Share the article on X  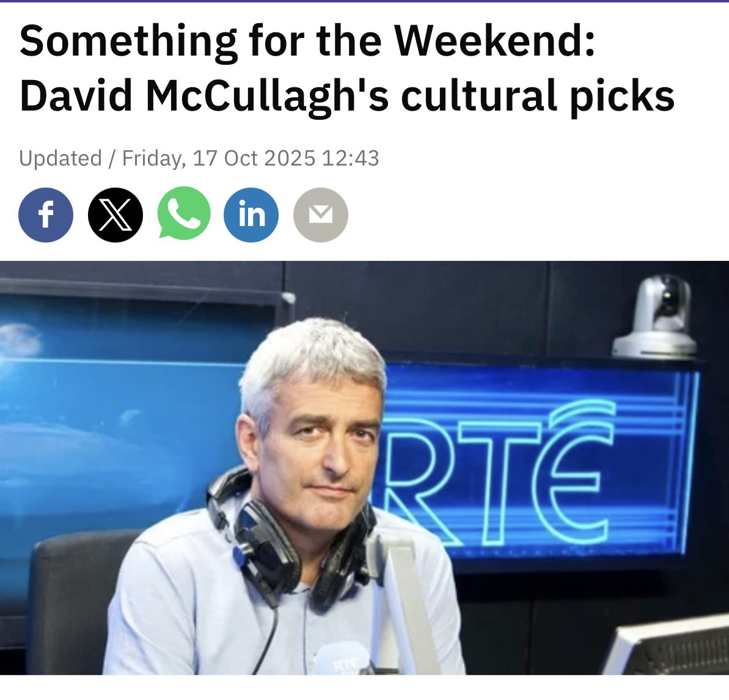115,215
